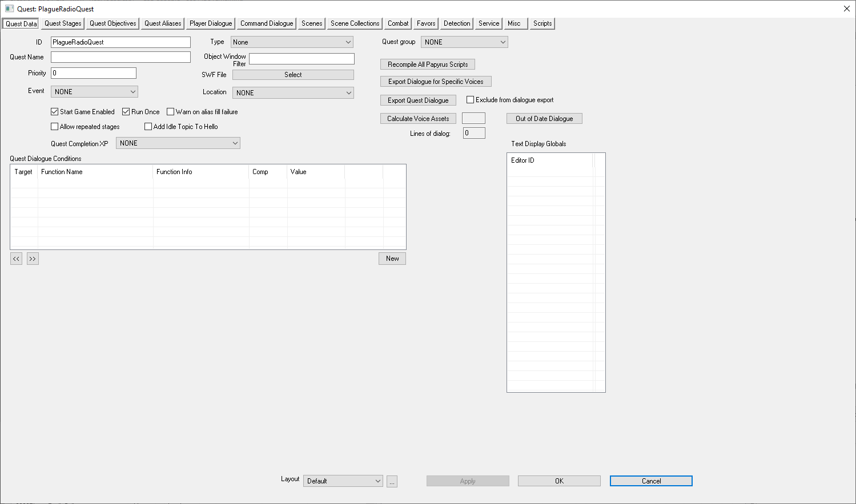Click the << move condition button

click(x=16, y=259)
